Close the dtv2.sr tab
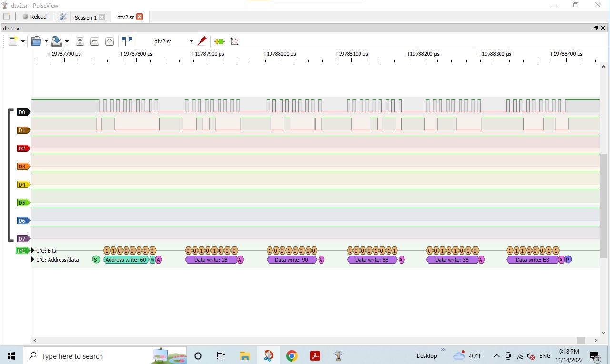610x364 pixels. tap(140, 17)
